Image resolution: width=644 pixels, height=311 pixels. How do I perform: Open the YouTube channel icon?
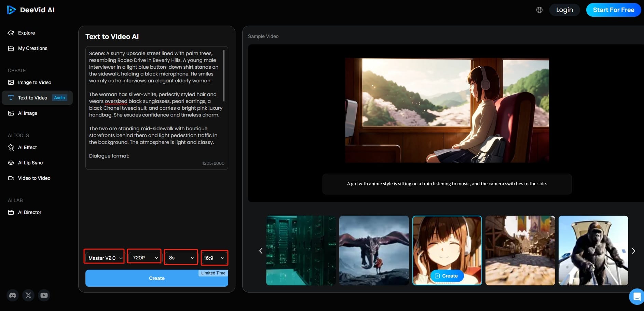point(44,295)
